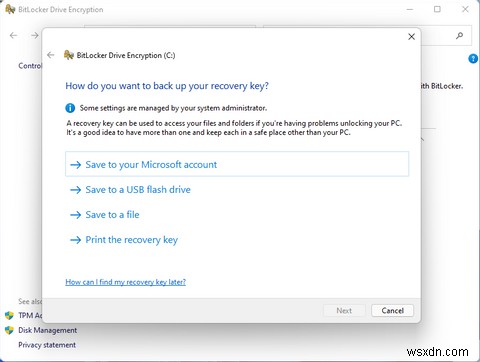Click the search magnifier icon in Control Panel
Image resolution: width=480 pixels, height=362 pixels.
coord(460,35)
